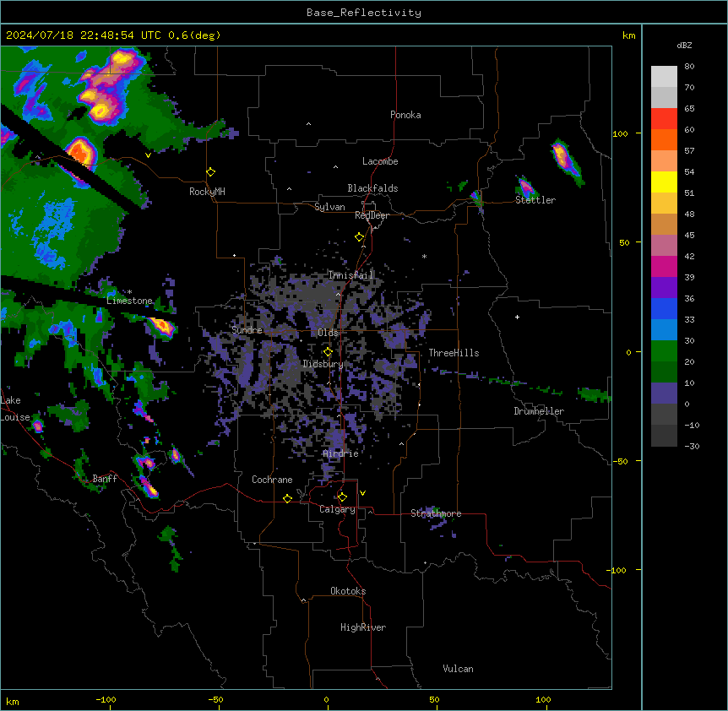This screenshot has height=711, width=728.
Task: Select the yellow diamond marker near Olds
Action: coord(328,352)
